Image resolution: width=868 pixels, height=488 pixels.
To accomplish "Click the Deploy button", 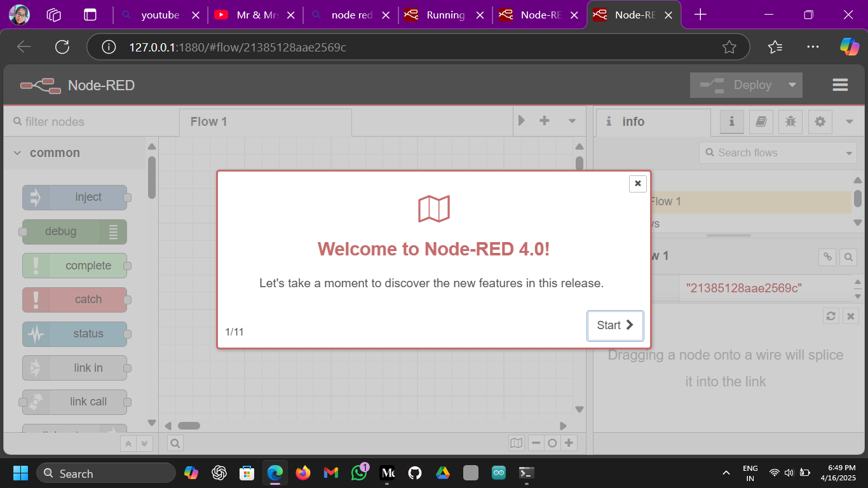I will 736,85.
